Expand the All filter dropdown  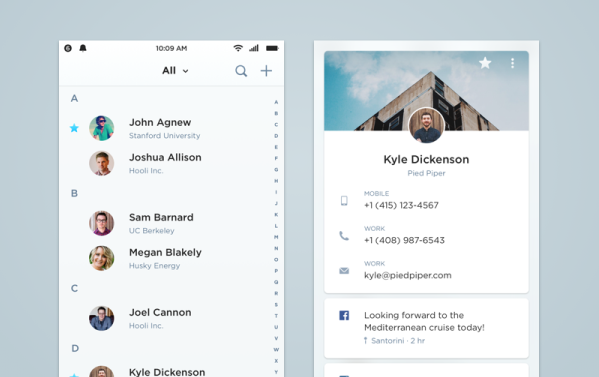pos(175,71)
